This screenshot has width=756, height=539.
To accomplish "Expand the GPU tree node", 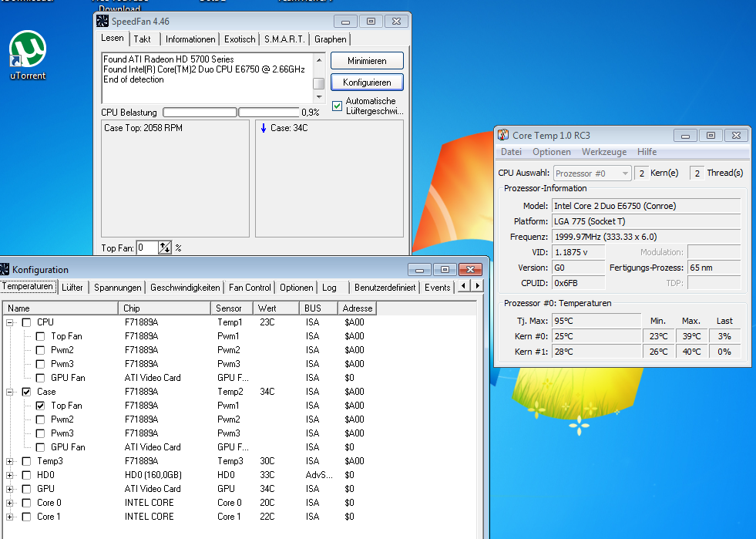I will [x=9, y=489].
